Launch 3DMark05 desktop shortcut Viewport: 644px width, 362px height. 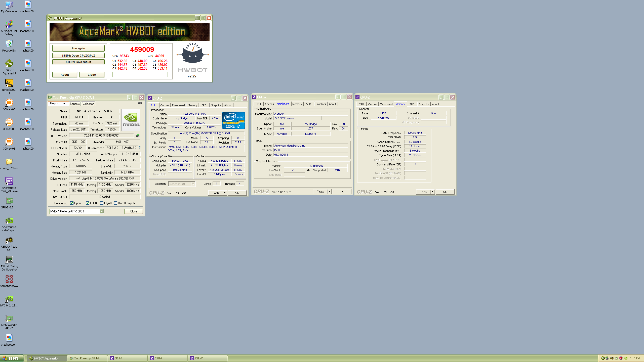pyautogui.click(x=9, y=124)
